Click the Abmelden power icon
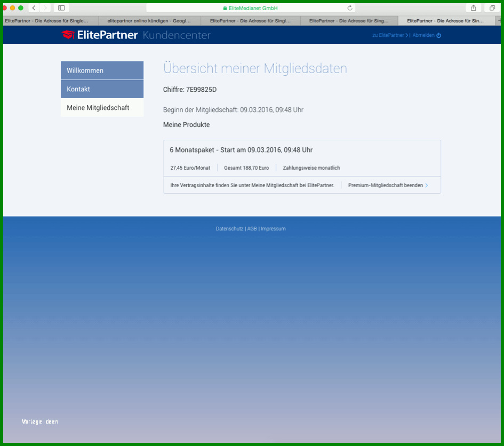This screenshot has width=504, height=446. [439, 35]
